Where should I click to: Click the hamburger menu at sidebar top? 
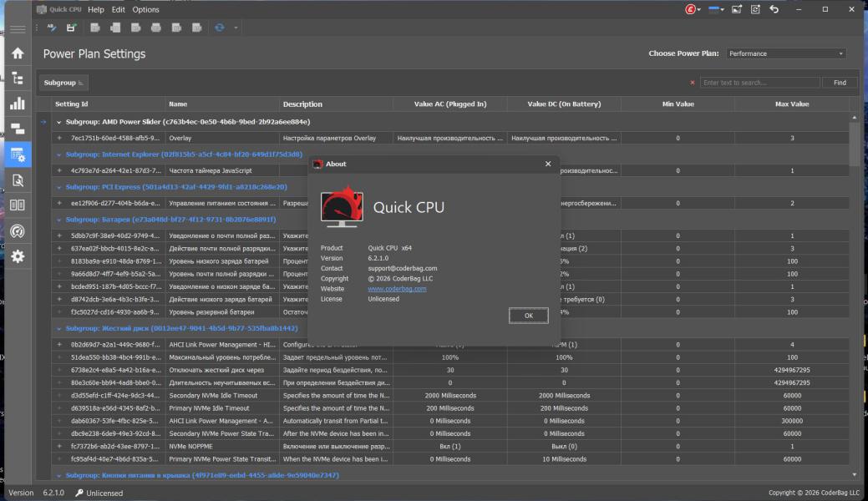click(18, 29)
